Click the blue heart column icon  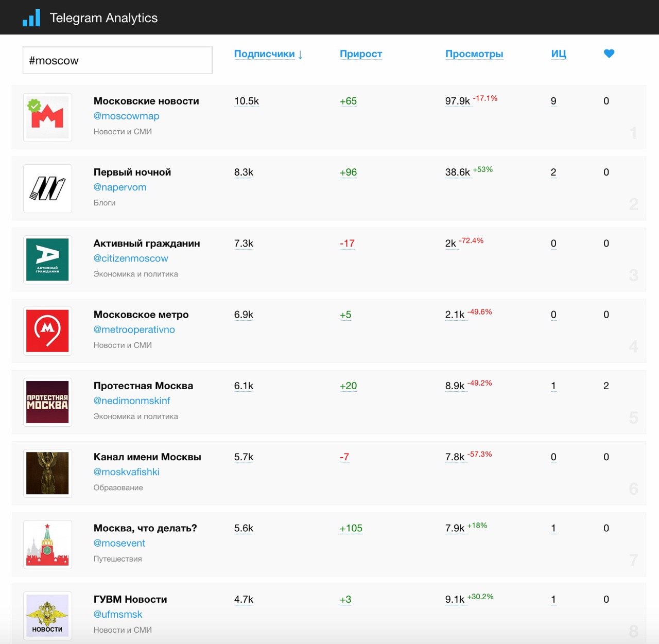tap(609, 54)
